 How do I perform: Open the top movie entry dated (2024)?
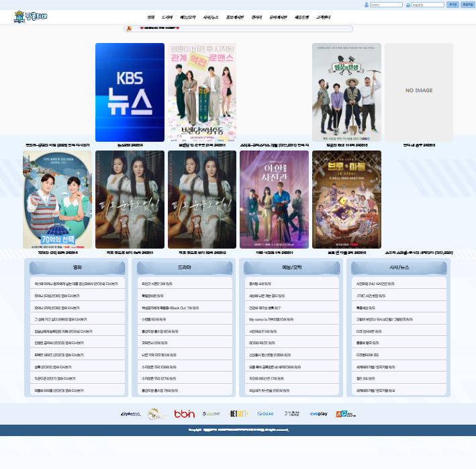[77, 284]
